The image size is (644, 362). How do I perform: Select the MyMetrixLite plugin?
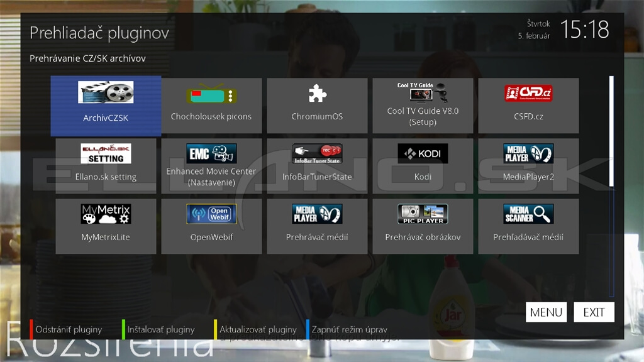[x=106, y=226]
